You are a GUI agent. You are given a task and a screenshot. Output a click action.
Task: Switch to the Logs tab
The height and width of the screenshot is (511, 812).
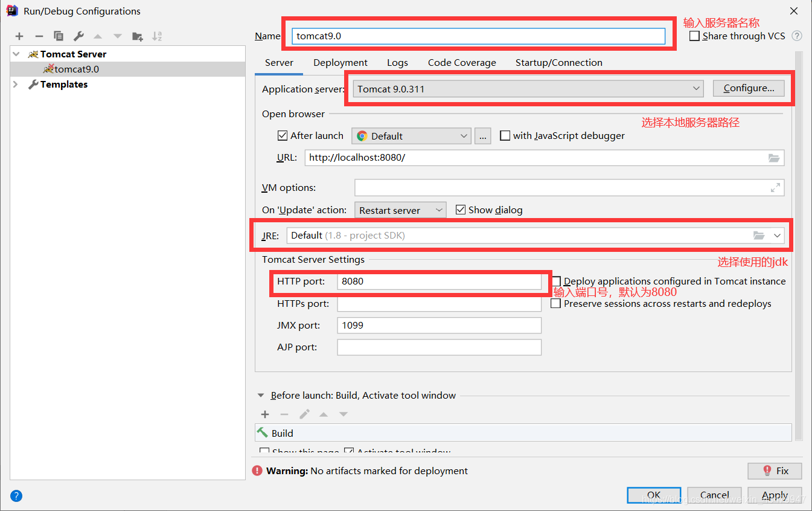[397, 63]
